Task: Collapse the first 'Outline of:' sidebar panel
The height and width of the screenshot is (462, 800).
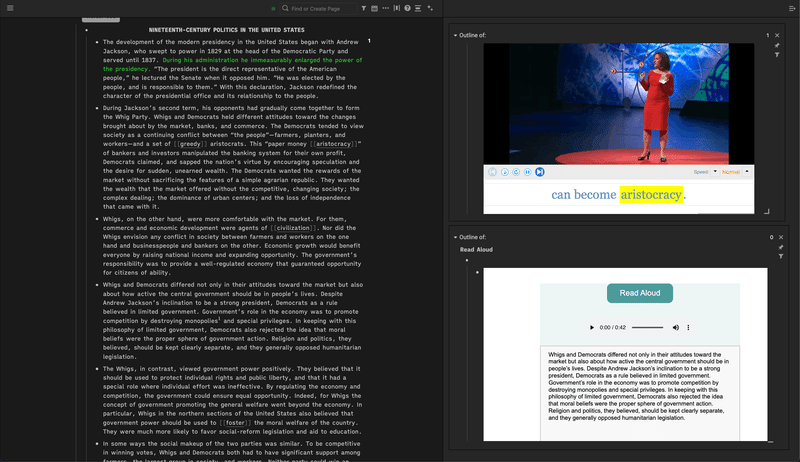Action: click(455, 35)
